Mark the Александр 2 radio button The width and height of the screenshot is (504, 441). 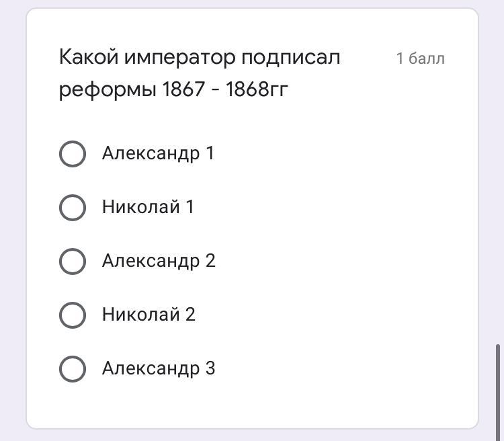tap(73, 261)
